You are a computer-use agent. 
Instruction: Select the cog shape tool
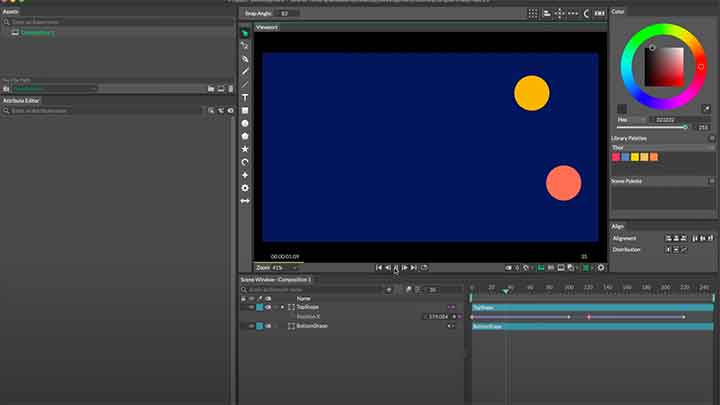click(245, 188)
